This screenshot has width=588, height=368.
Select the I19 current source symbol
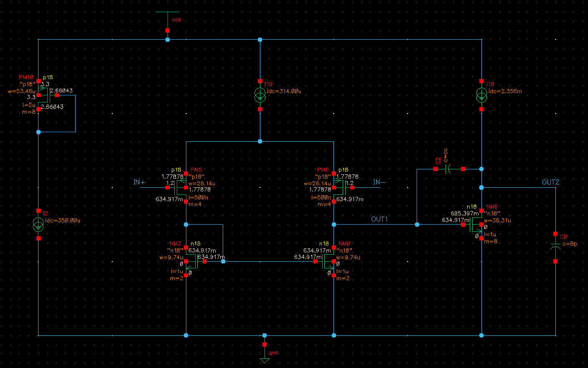260,96
